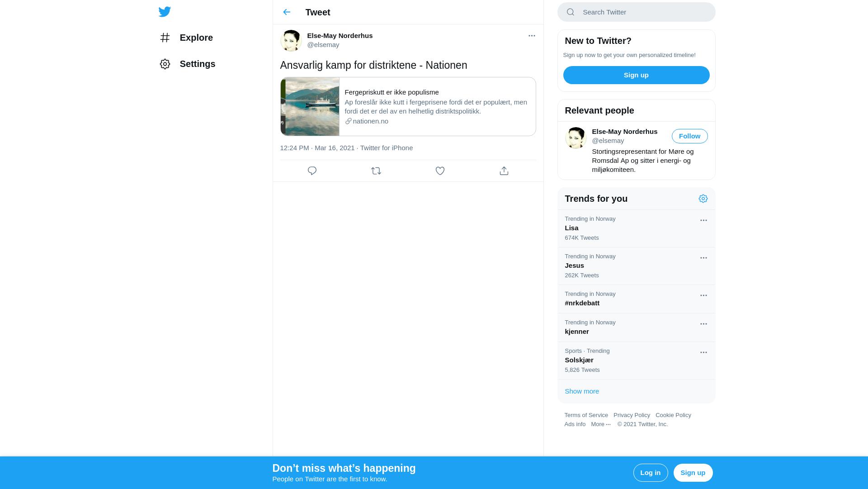Open the Explore hashtag icon
The width and height of the screenshot is (868, 489).
click(x=165, y=38)
